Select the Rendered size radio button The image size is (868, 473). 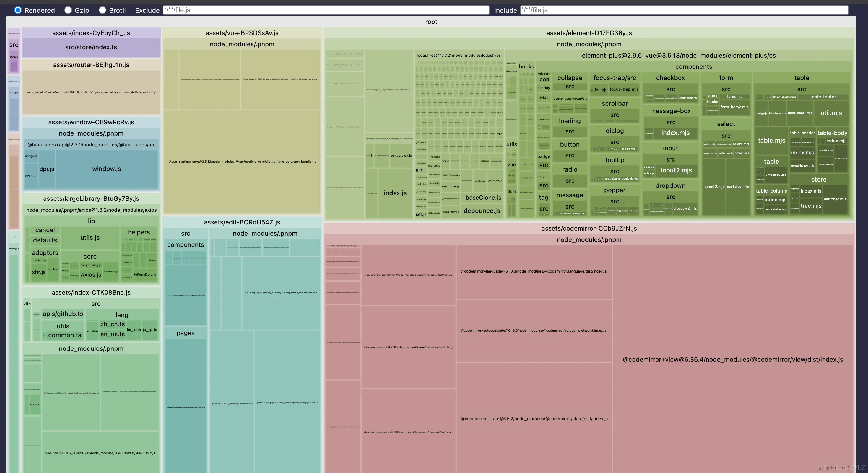(18, 10)
